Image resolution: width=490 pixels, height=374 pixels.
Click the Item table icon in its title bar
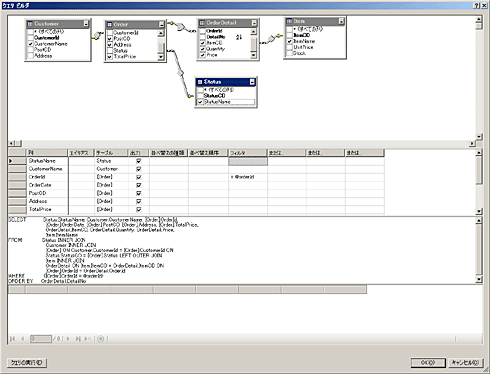(x=289, y=21)
